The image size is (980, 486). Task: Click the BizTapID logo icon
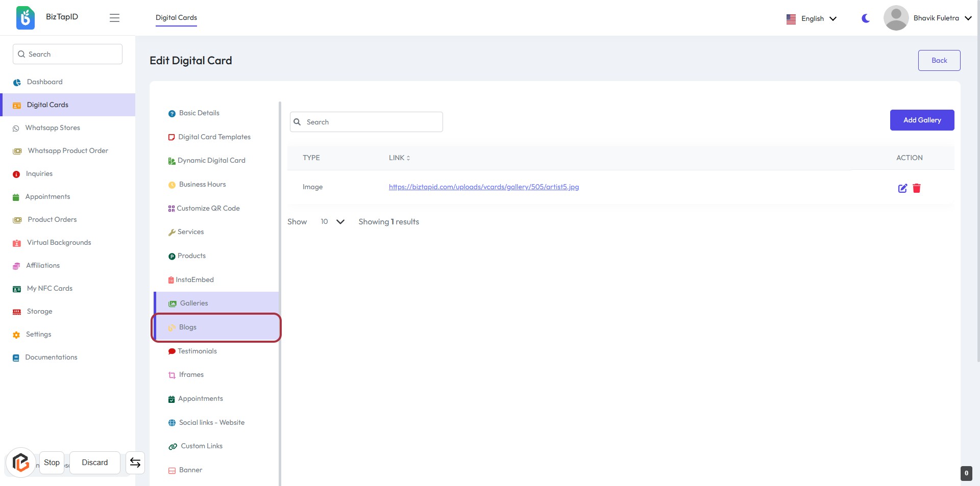click(25, 18)
